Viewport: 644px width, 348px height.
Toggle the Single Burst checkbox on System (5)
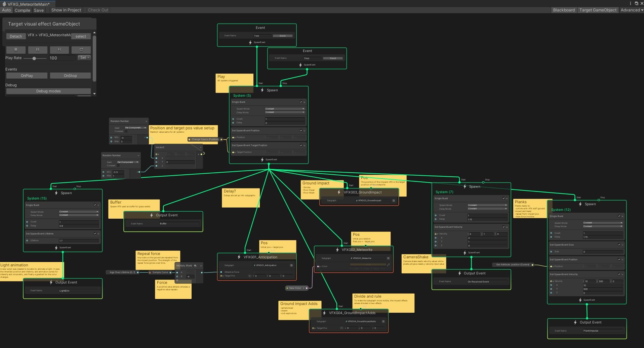(300, 102)
